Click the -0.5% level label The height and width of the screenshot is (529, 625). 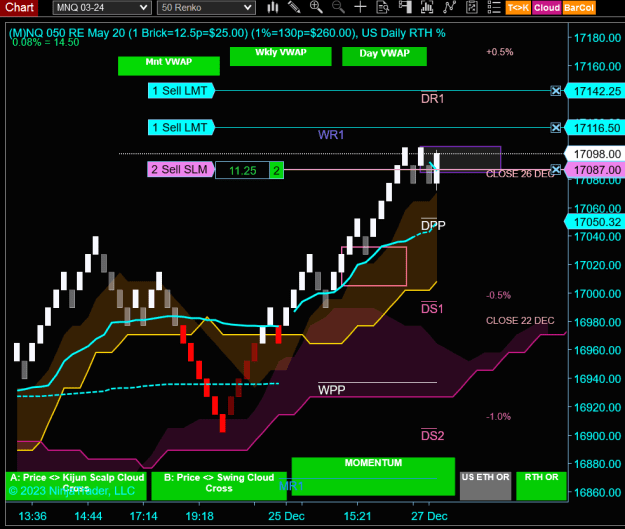pyautogui.click(x=499, y=295)
